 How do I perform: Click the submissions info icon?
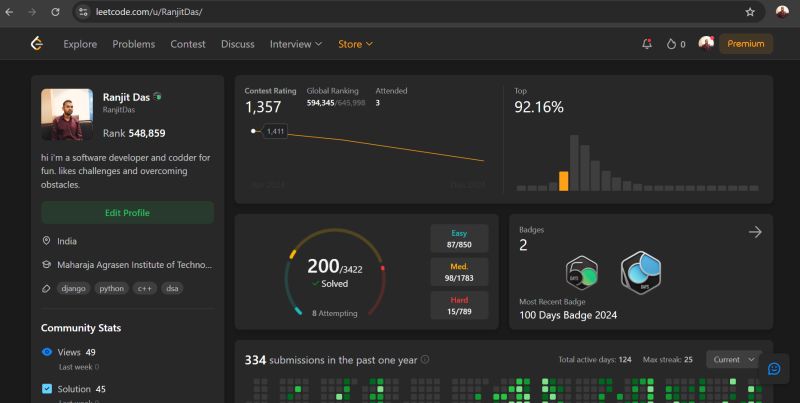424,360
